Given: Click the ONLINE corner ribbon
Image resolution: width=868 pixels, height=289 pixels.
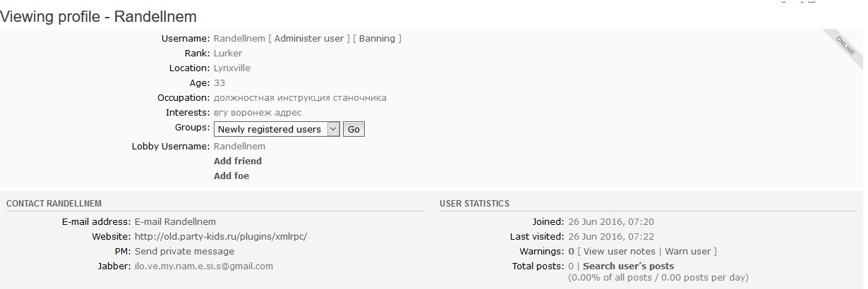Looking at the screenshot, I should [845, 46].
